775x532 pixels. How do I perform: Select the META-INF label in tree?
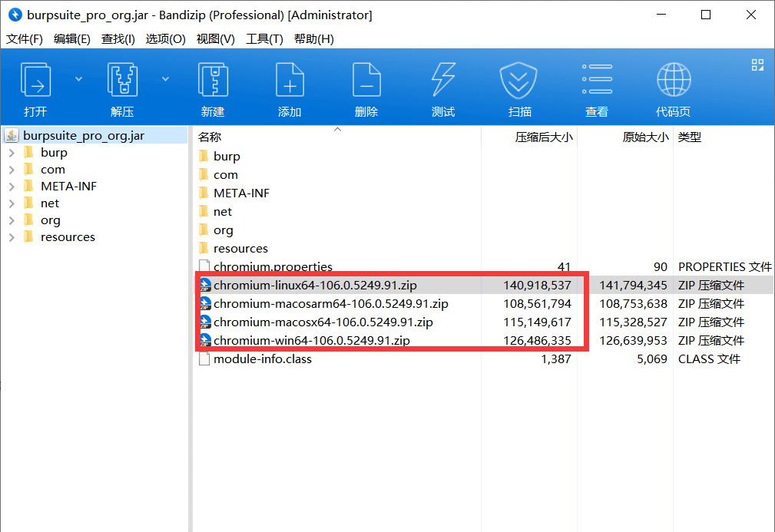click(x=68, y=187)
